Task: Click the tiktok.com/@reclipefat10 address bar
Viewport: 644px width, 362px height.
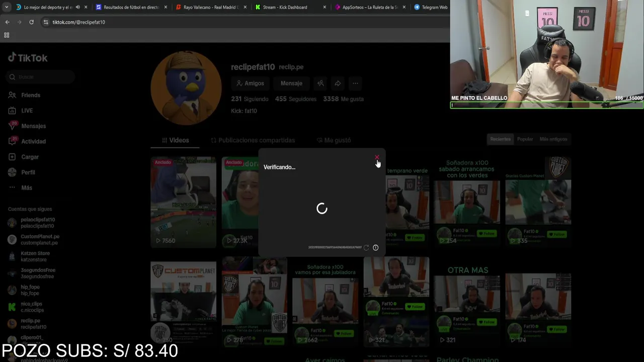Action: [78, 22]
